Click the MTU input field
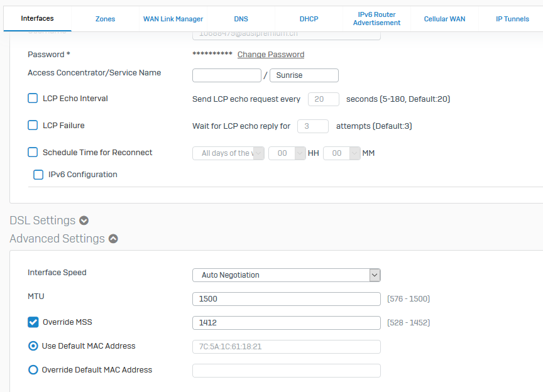 pyautogui.click(x=287, y=299)
